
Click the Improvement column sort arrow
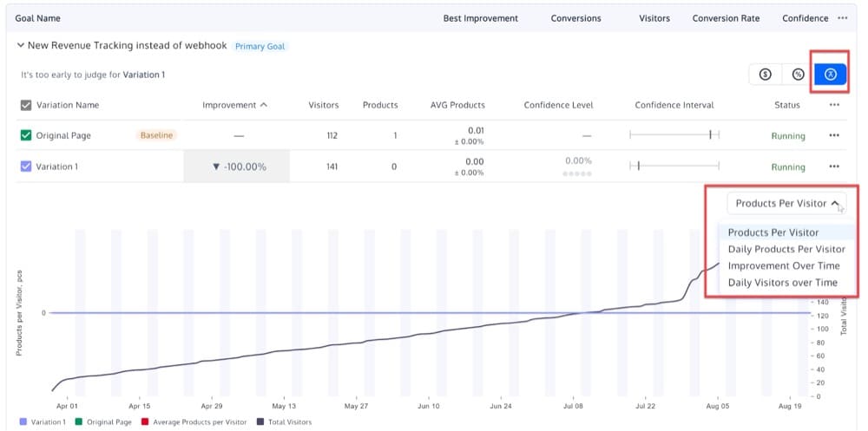coord(264,105)
